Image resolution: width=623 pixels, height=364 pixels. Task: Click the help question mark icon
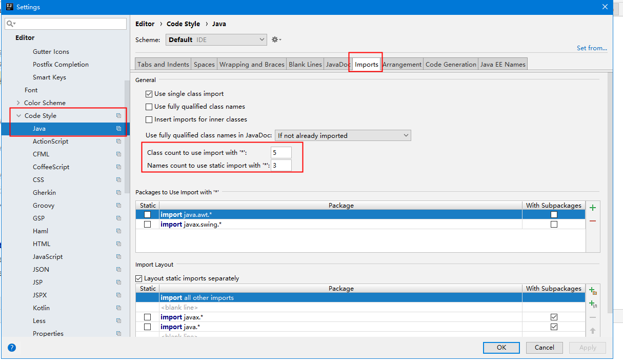click(x=12, y=347)
